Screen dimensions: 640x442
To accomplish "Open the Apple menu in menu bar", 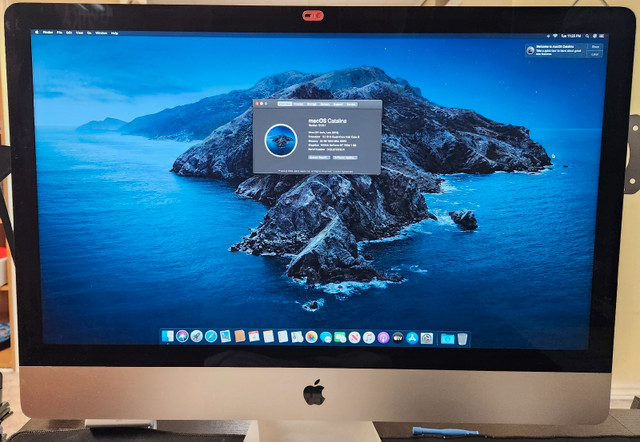I will tap(36, 33).
